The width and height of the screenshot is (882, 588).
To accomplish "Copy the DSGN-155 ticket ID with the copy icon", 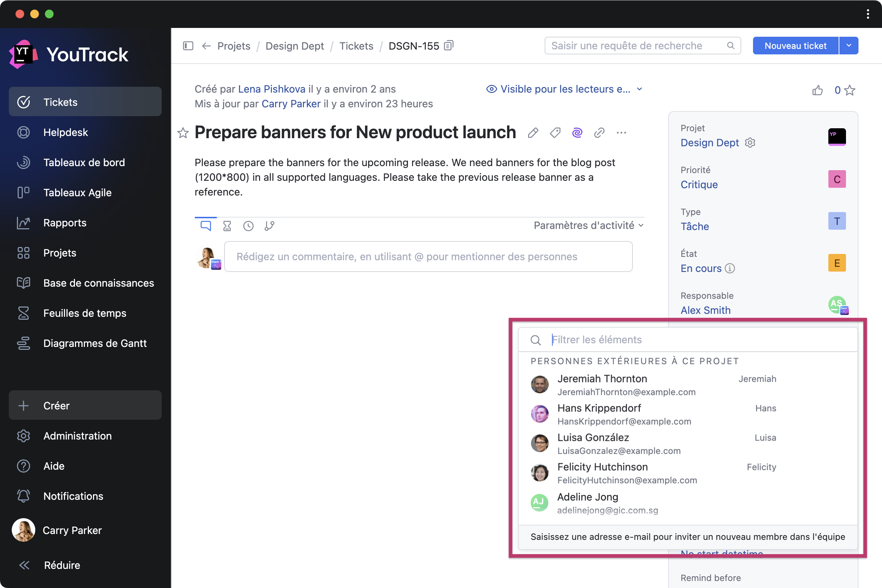I will 448,46.
